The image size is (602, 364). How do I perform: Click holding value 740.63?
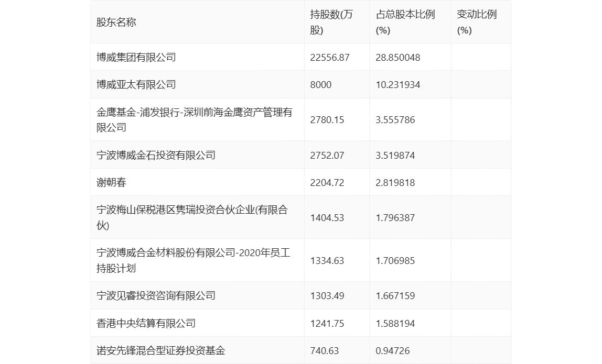click(x=325, y=350)
